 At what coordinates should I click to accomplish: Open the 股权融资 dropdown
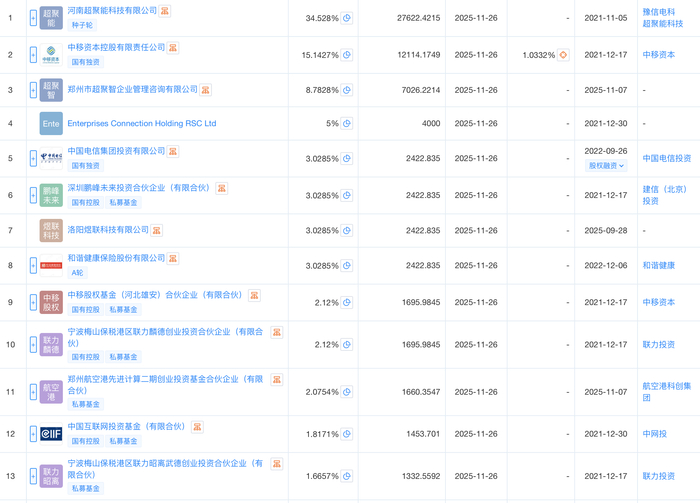[x=606, y=166]
